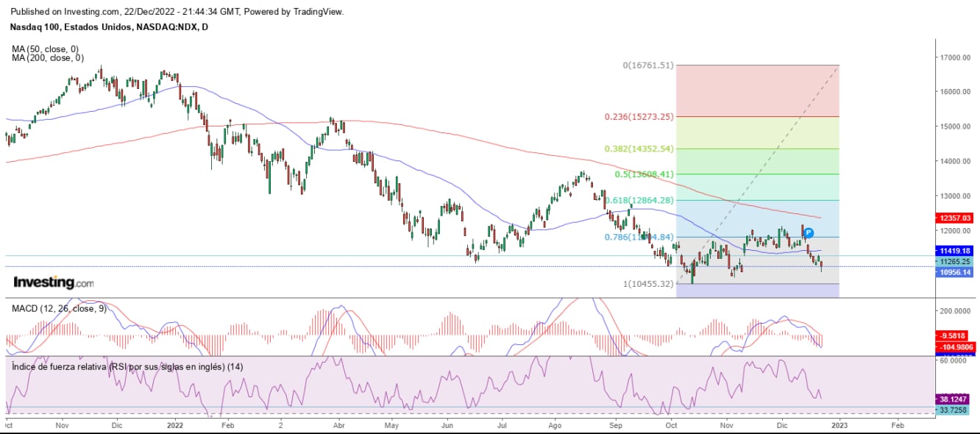Click the MA (50, close, 0) indicator label
The image size is (980, 434).
(x=45, y=49)
